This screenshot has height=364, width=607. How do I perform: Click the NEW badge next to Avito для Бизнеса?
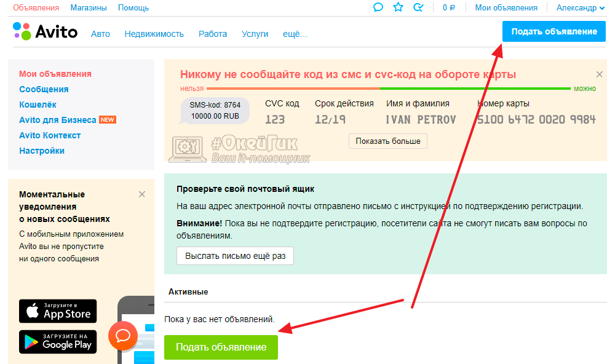pos(108,120)
